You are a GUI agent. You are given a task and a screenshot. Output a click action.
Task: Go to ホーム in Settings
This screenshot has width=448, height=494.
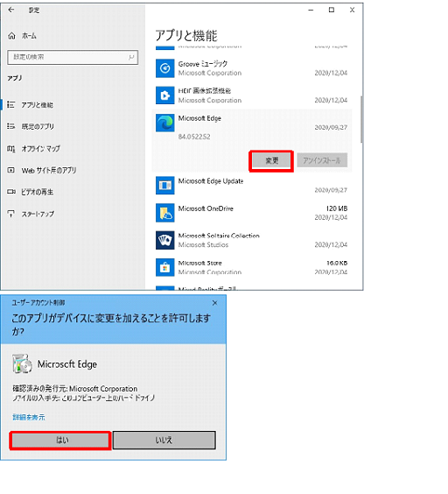click(x=29, y=36)
